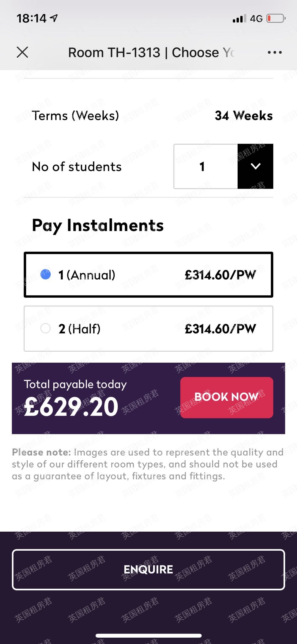Image resolution: width=297 pixels, height=644 pixels.
Task: Tap the cellular signal strength icon
Action: (x=239, y=19)
